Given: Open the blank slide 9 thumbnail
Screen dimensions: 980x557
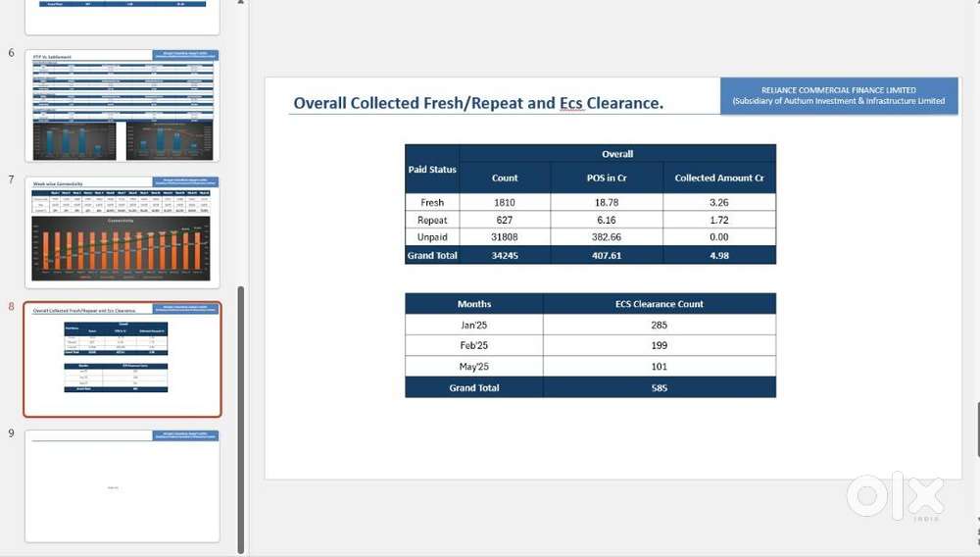Looking at the screenshot, I should click(x=122, y=485).
